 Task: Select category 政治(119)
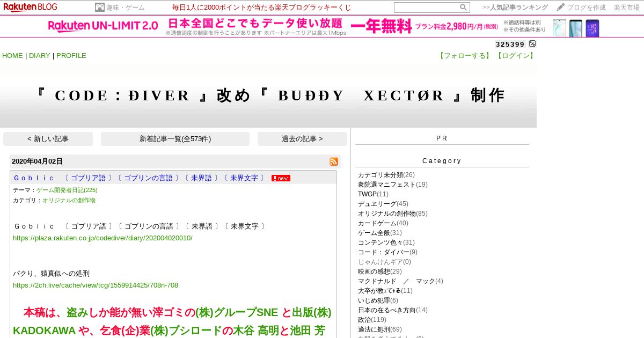click(x=372, y=320)
